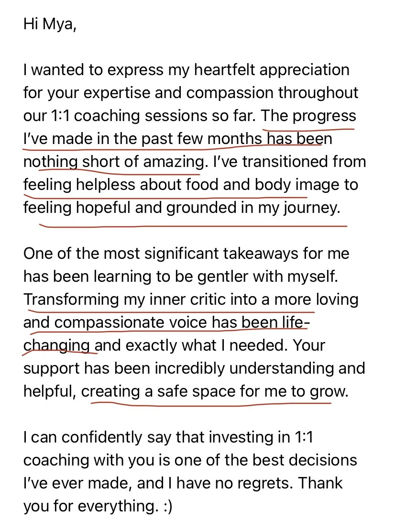Click the greeting "Hi Mya,"
396x532 pixels.
click(50, 24)
